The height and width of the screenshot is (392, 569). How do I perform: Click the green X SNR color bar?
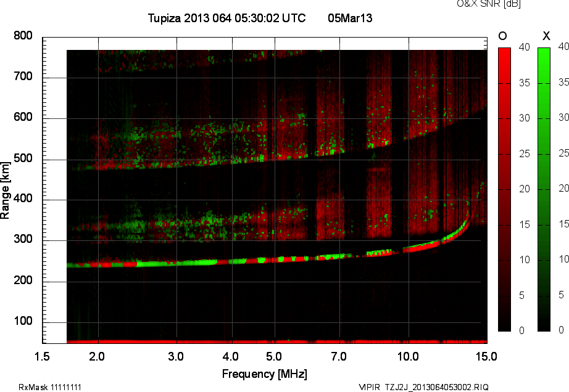544,189
